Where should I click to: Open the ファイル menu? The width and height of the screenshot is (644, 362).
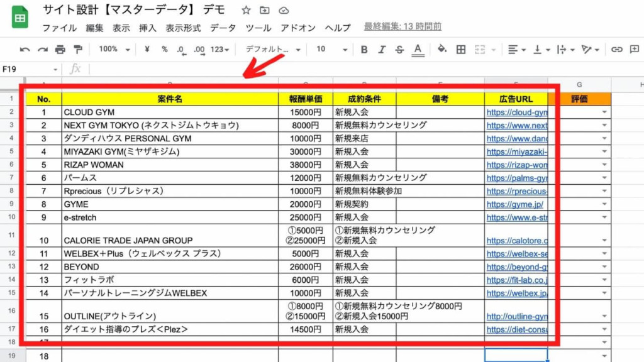click(60, 28)
